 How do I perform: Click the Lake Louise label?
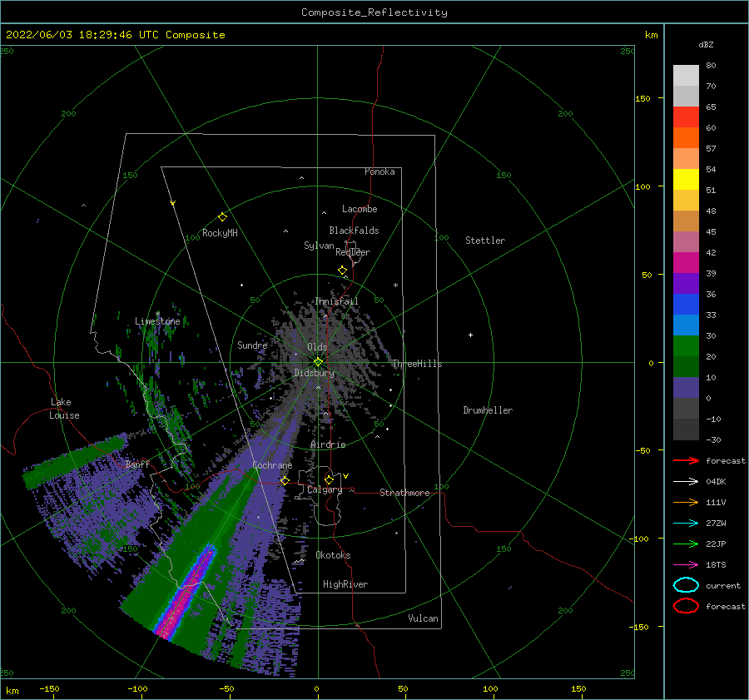(x=64, y=409)
